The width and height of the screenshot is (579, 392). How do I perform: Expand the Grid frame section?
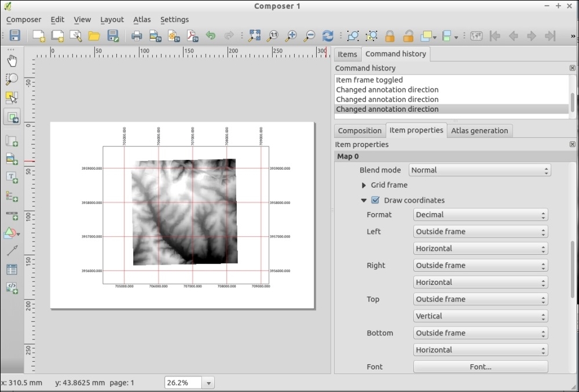coord(364,185)
